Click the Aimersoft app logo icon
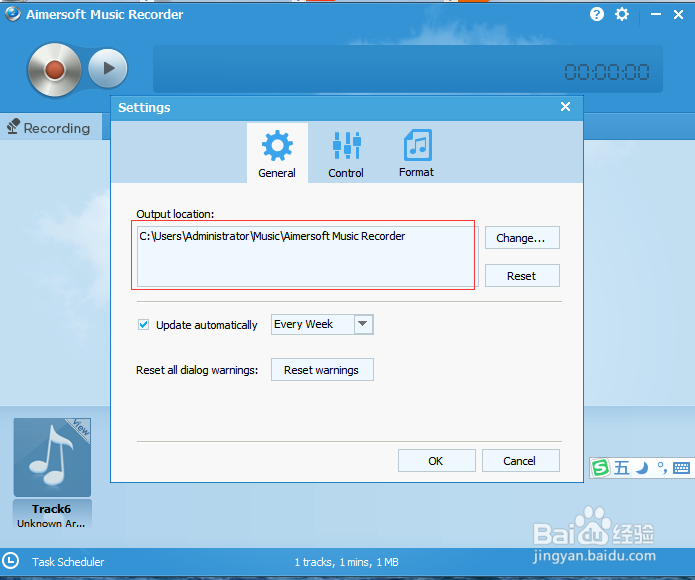Image resolution: width=695 pixels, height=580 pixels. [x=12, y=14]
